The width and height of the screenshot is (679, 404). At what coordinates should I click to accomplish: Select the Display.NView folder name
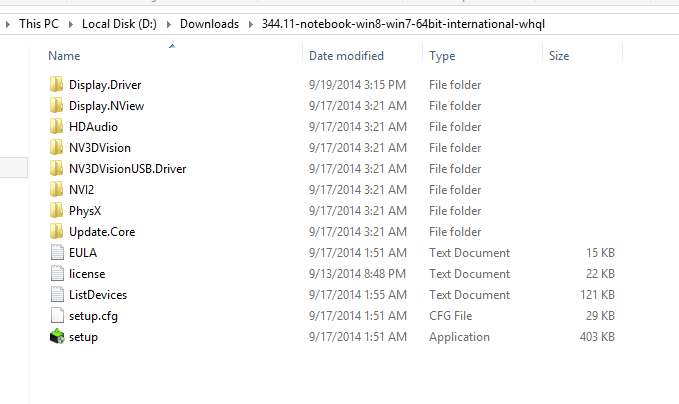(107, 106)
